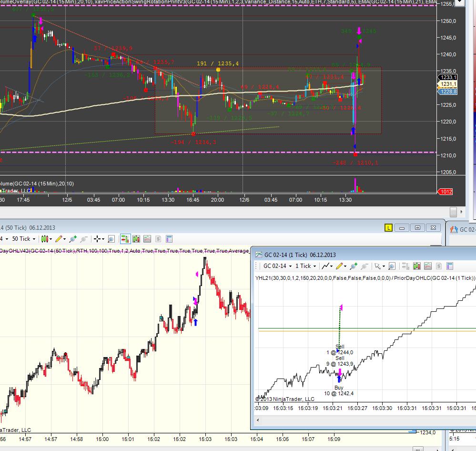Expand chart style arrow in 50 Tick toolbar

51,239
